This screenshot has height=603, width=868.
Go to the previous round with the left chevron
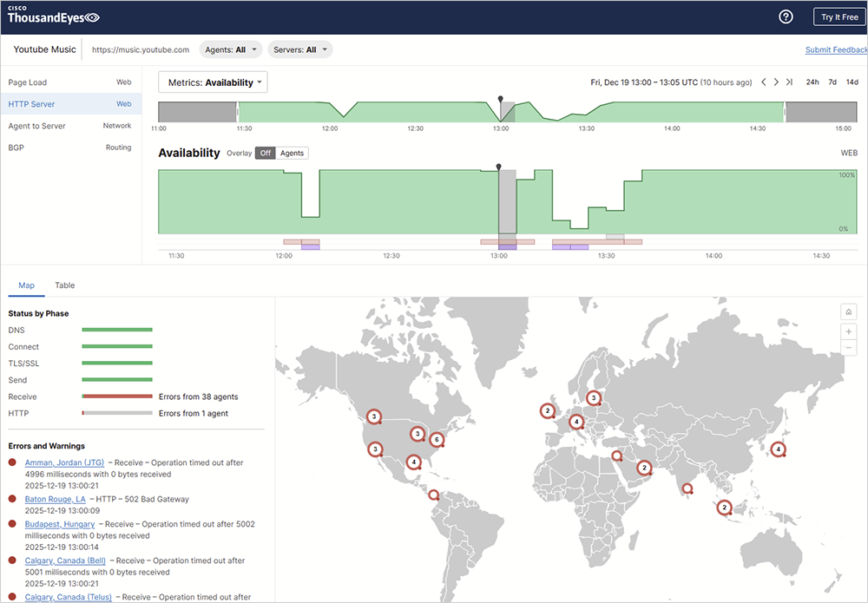[x=763, y=82]
